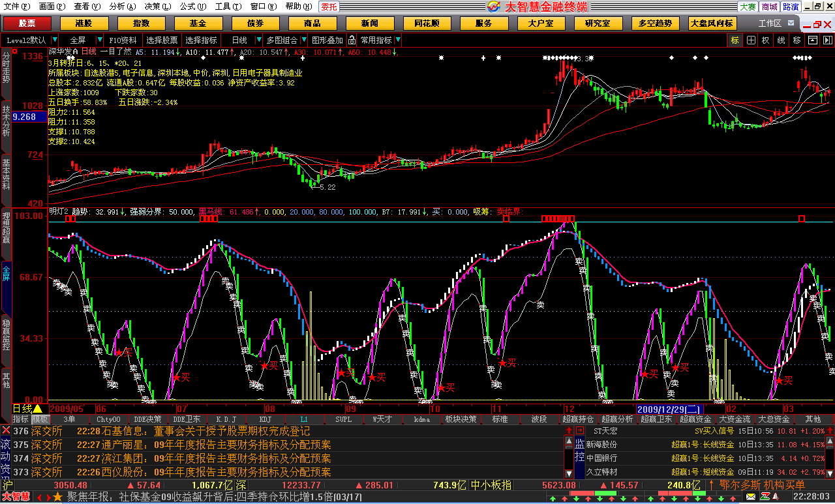Image resolution: width=835 pixels, height=504 pixels.
Task: Switch to the 港股 tab
Action: [x=84, y=23]
